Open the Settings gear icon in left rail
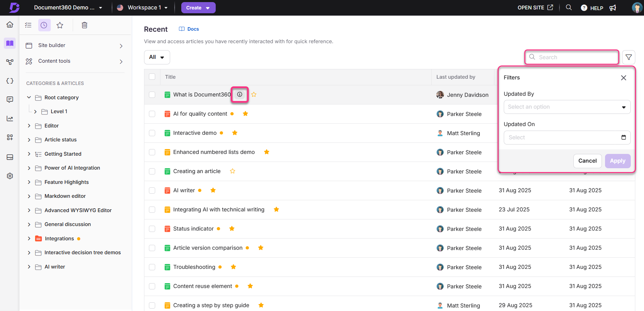 10,176
